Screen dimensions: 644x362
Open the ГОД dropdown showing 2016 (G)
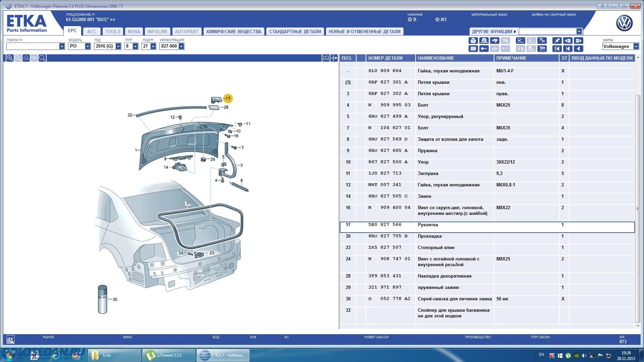(118, 46)
